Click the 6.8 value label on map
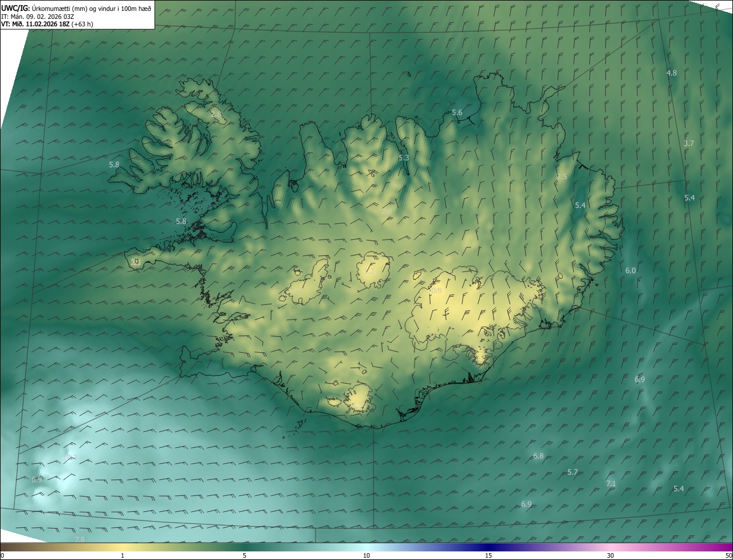 538,456
